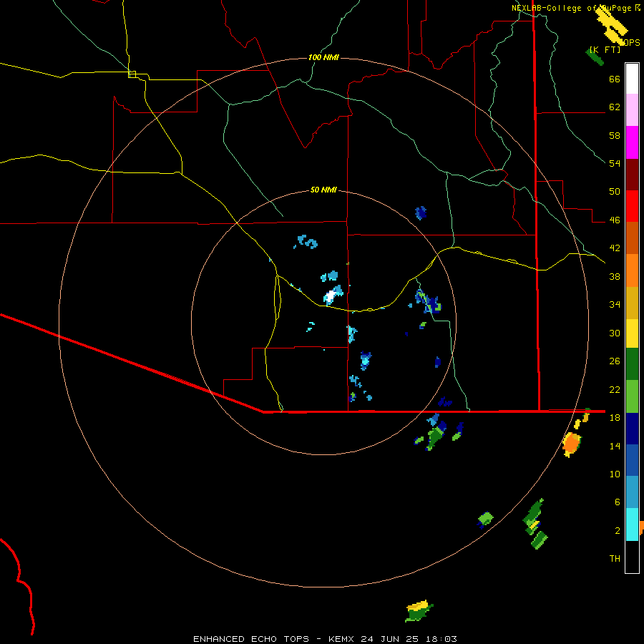Pick the dark orange legend swatch near 42

(632, 238)
